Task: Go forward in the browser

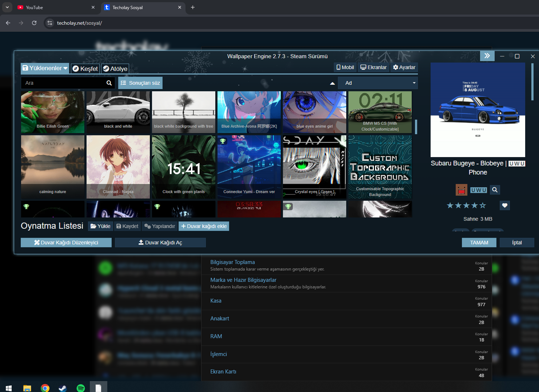Action: pyautogui.click(x=21, y=23)
